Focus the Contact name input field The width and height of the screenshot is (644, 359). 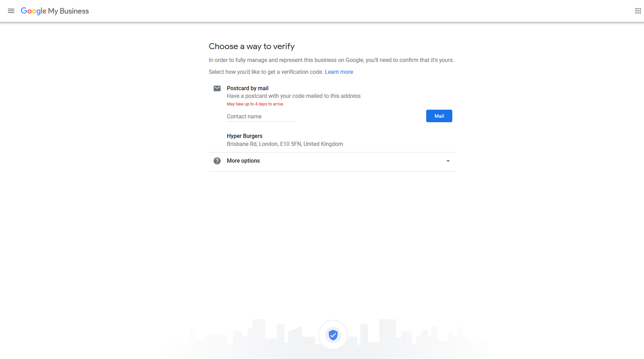pos(262,117)
